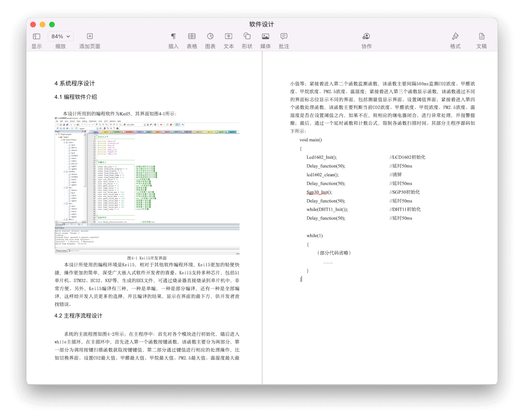
Task: Select the Keil5 screenshot image
Action: click(147, 186)
